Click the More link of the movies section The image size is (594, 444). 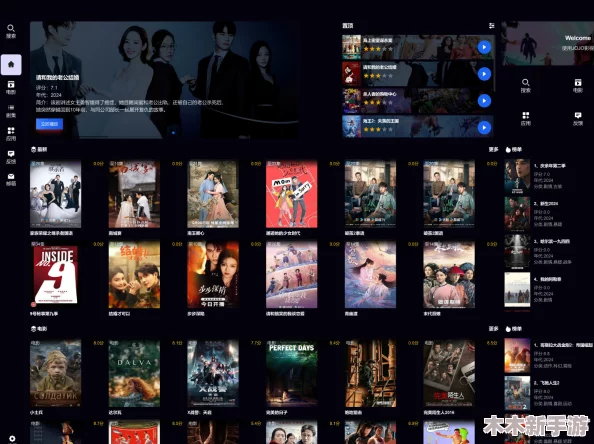pos(493,329)
